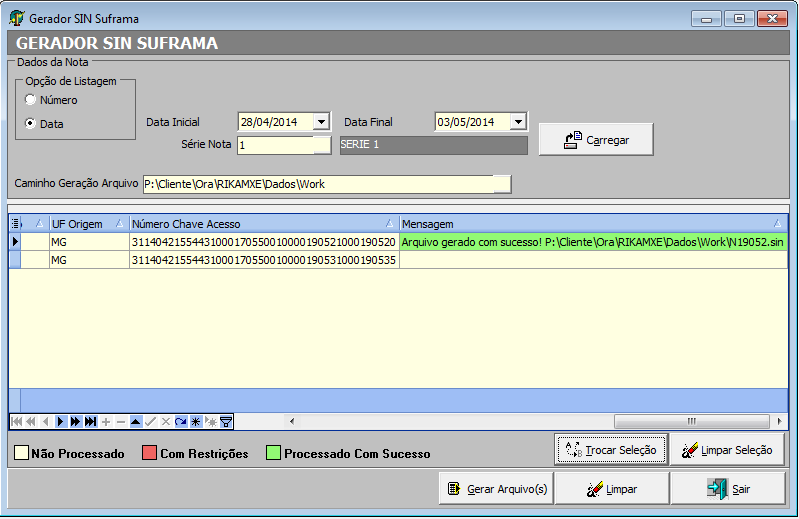
Task: Open the grid filter funnel icon
Action: click(x=226, y=421)
